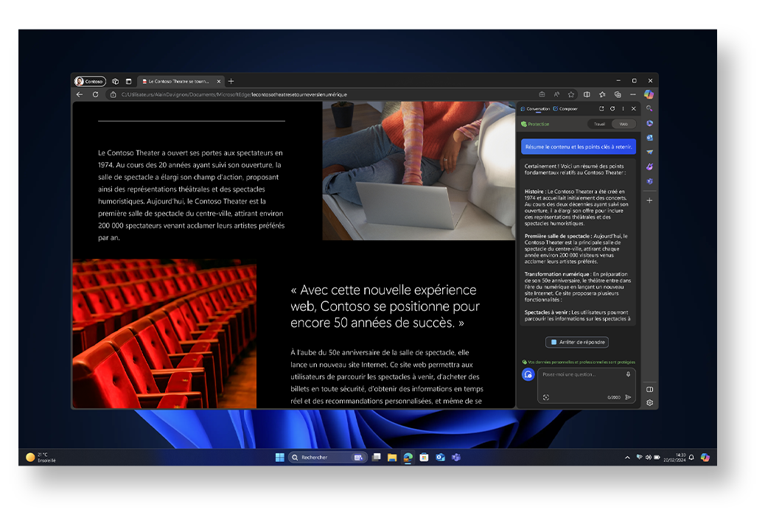Open Outlook in Edge sidebar

(649, 138)
